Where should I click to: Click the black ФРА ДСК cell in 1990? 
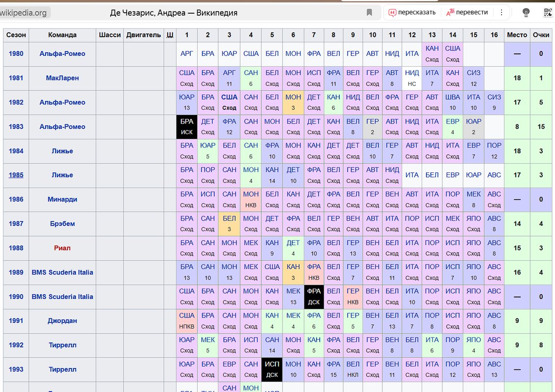pyautogui.click(x=314, y=297)
